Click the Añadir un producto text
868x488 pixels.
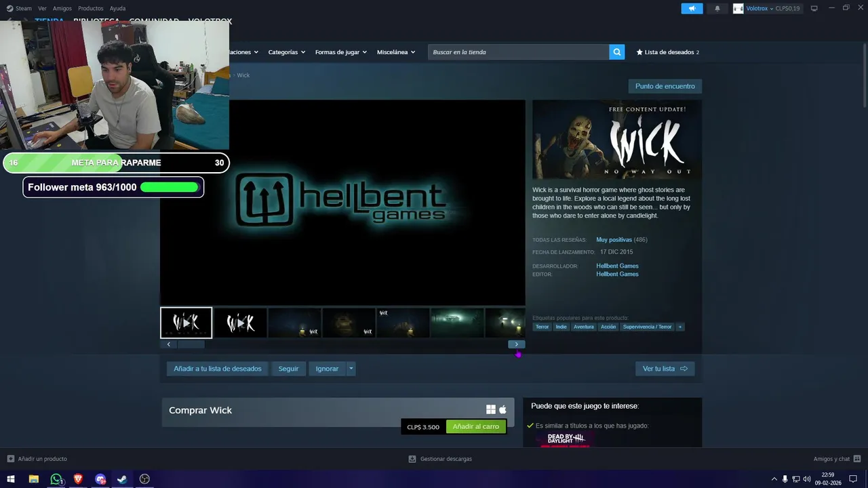(x=42, y=459)
